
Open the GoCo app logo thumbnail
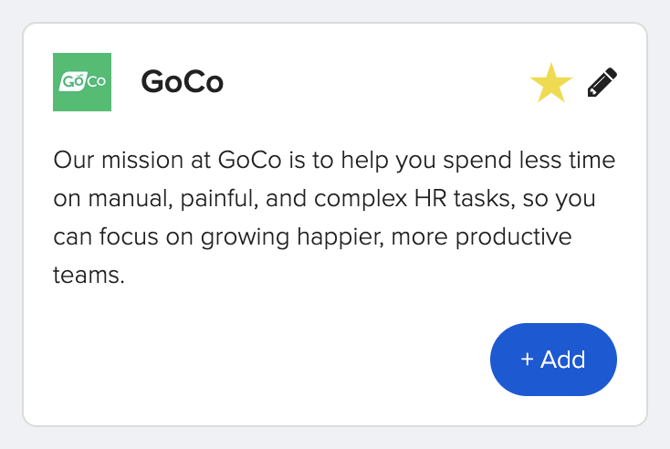[82, 82]
